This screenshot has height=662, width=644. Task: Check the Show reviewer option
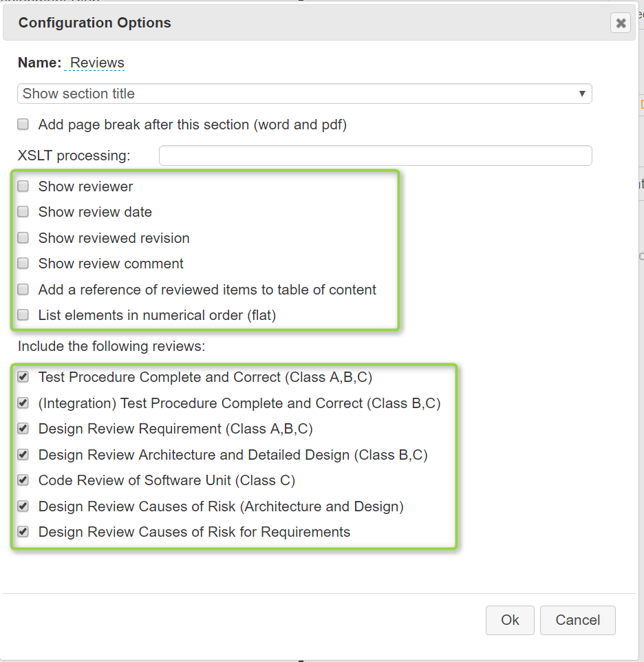point(23,186)
